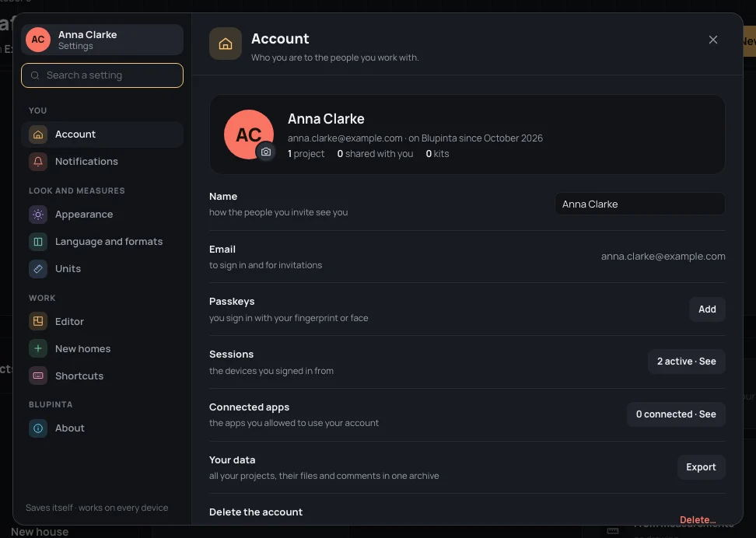Click the camera icon on profile avatar

(266, 152)
